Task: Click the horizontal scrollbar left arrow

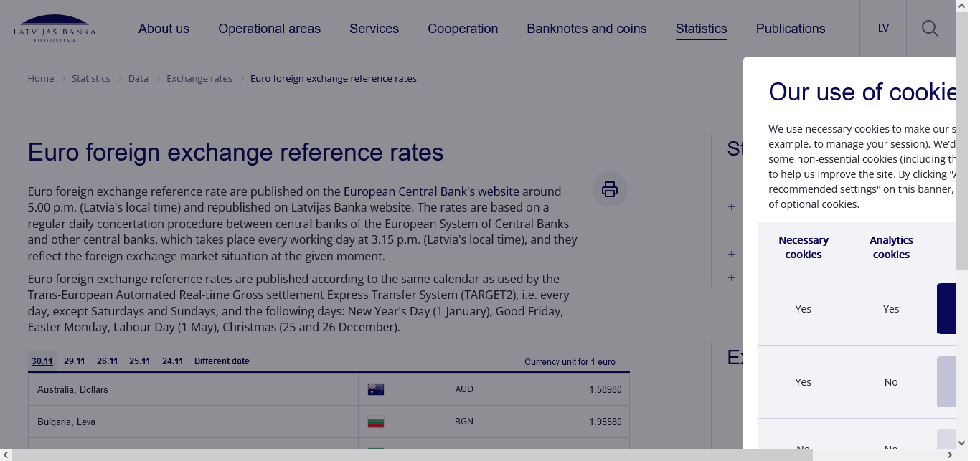Action: (x=6, y=455)
